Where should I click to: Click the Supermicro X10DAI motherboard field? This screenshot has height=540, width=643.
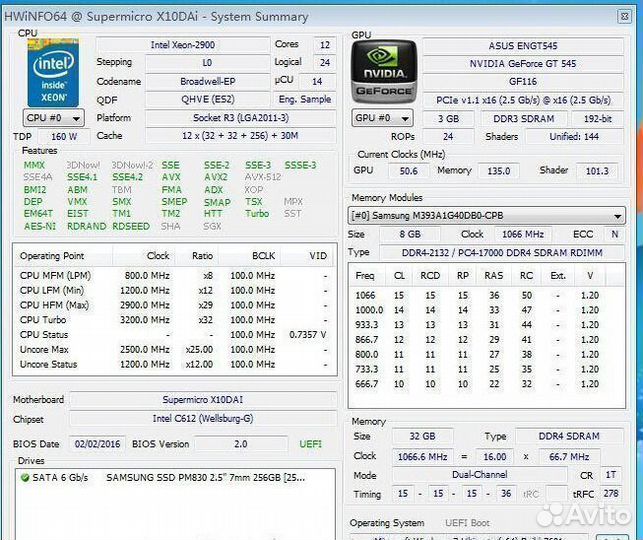tap(203, 400)
